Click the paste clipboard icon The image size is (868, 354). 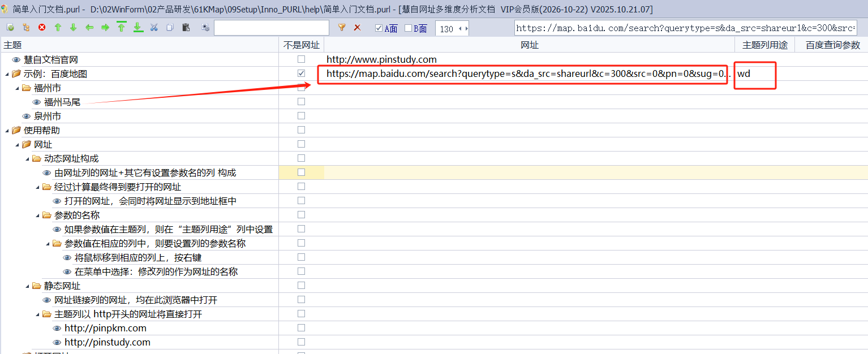[186, 28]
